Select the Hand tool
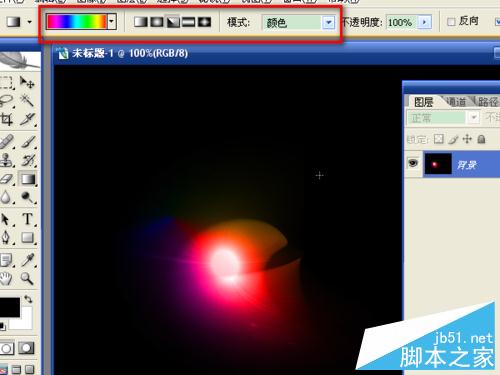The image size is (500, 375). [6, 278]
